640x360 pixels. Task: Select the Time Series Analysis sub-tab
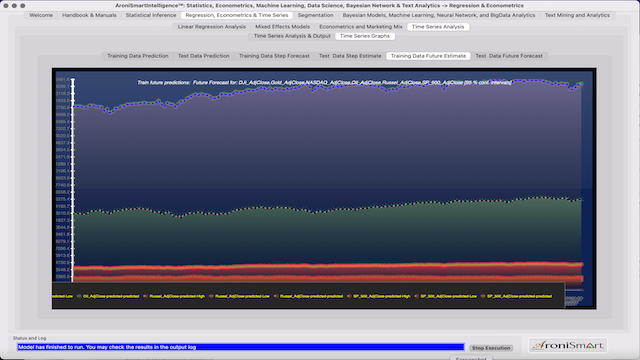pos(438,27)
